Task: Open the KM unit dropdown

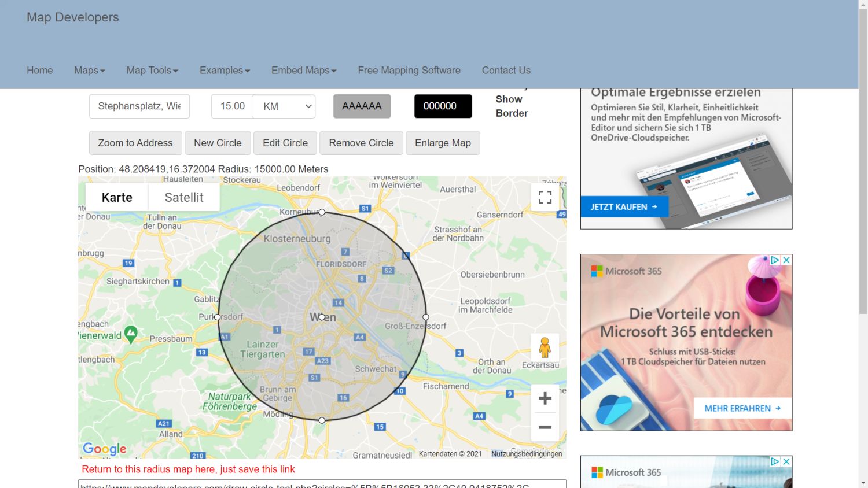Action: click(284, 106)
